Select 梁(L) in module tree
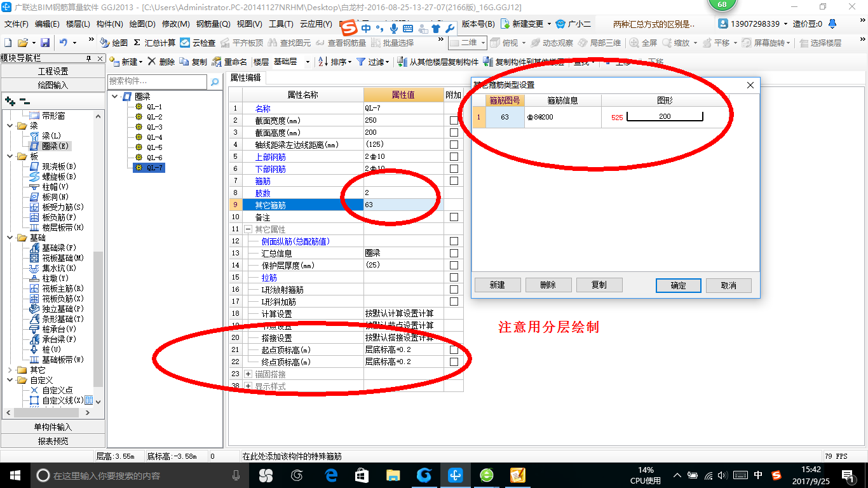The height and width of the screenshot is (488, 868). (x=46, y=136)
